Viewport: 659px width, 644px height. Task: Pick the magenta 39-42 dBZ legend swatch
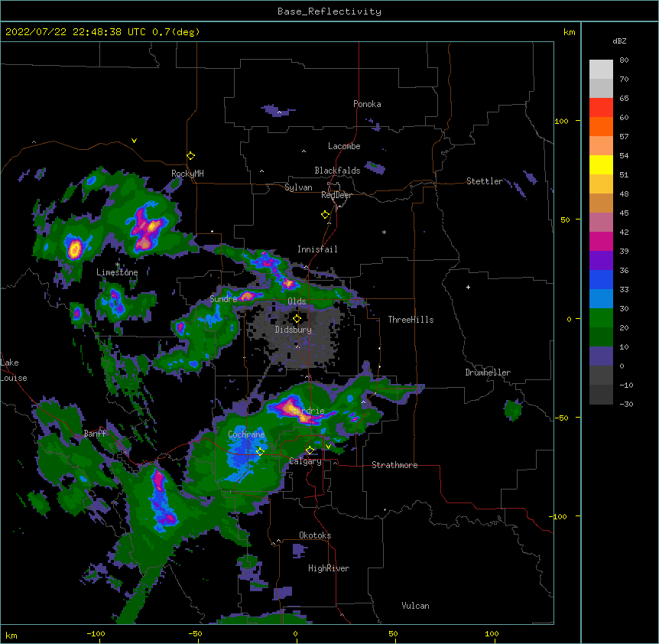[x=601, y=241]
